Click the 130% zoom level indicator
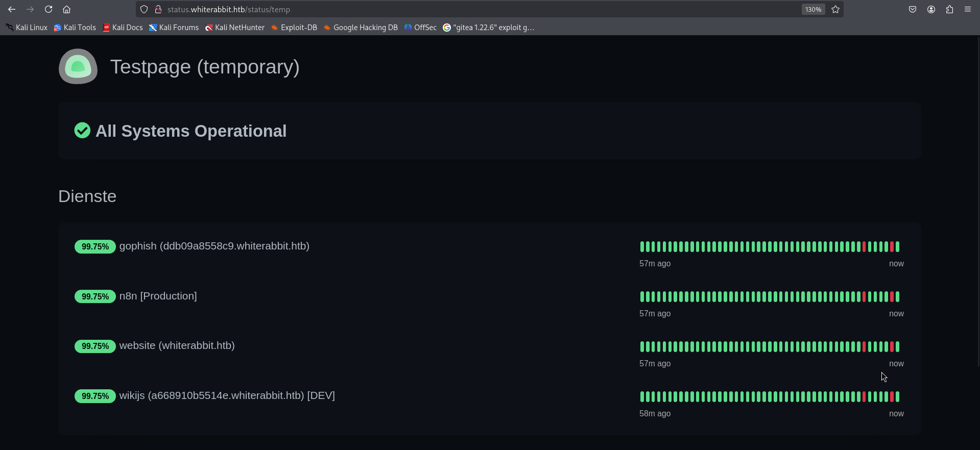Viewport: 980px width, 450px height. (813, 9)
